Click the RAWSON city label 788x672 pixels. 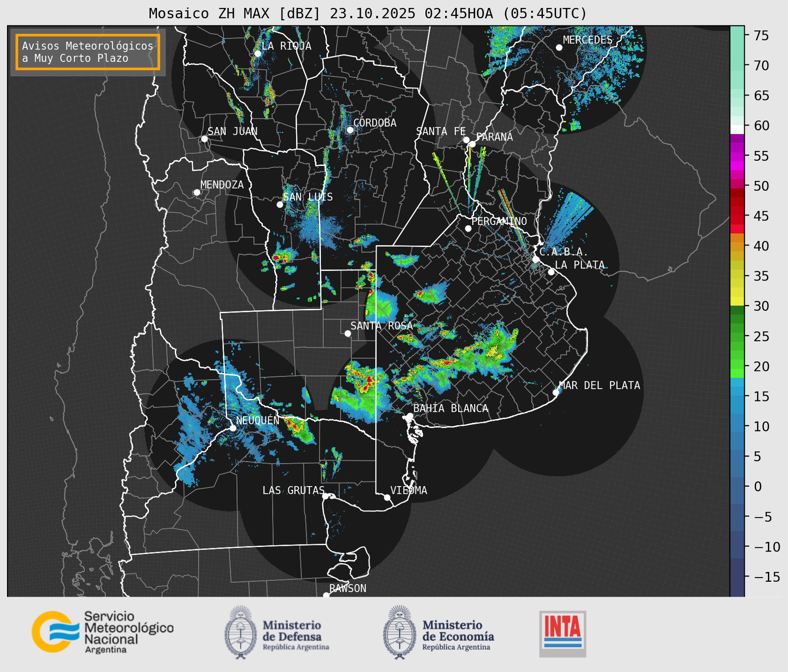348,588
